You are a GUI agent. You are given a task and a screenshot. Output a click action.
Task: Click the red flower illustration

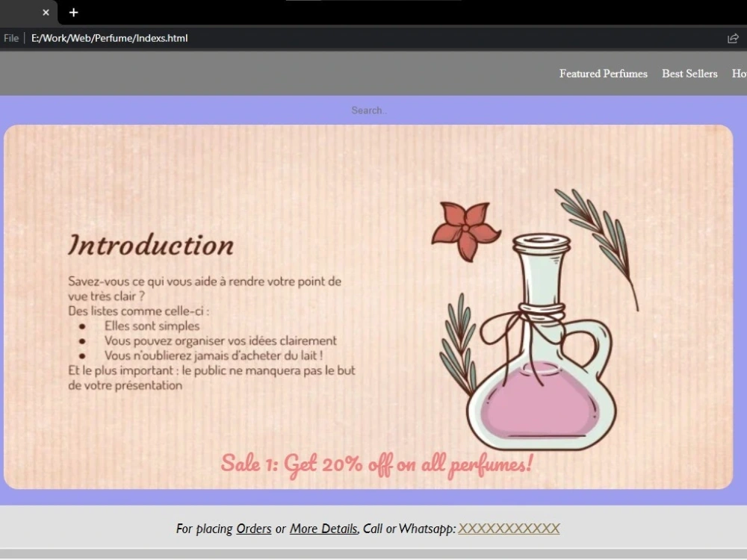(465, 231)
